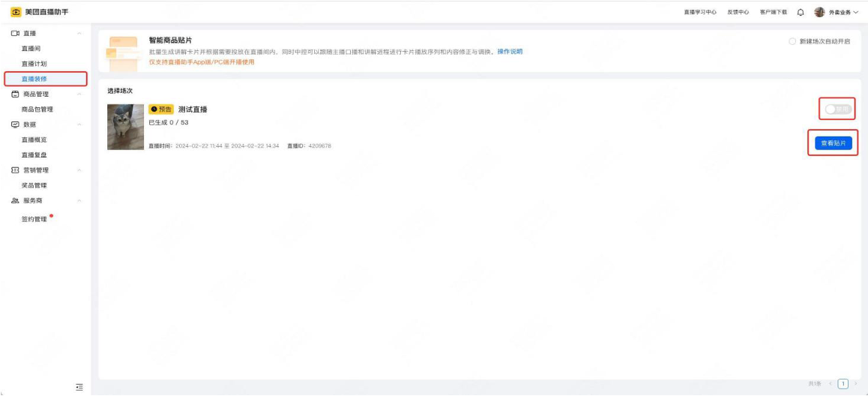
Task: Click the 美团直播助手 logo icon
Action: coord(16,12)
